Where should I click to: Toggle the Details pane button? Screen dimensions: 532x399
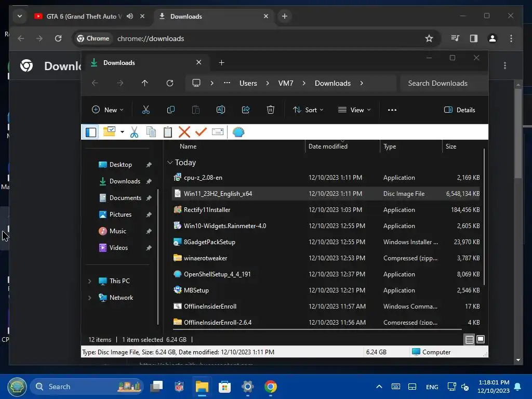[460, 110]
